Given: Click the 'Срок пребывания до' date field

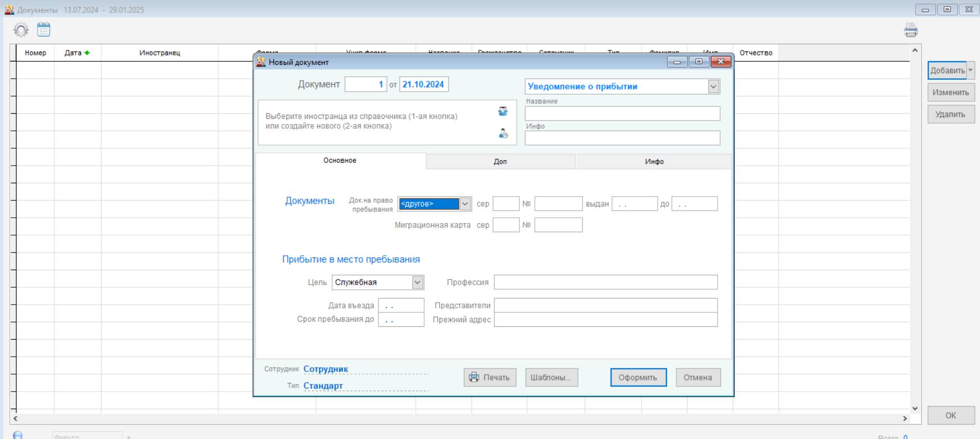Looking at the screenshot, I should pos(401,320).
